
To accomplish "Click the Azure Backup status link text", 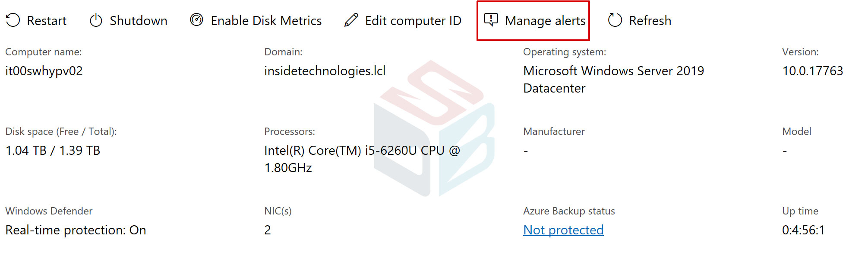I will [x=563, y=230].
